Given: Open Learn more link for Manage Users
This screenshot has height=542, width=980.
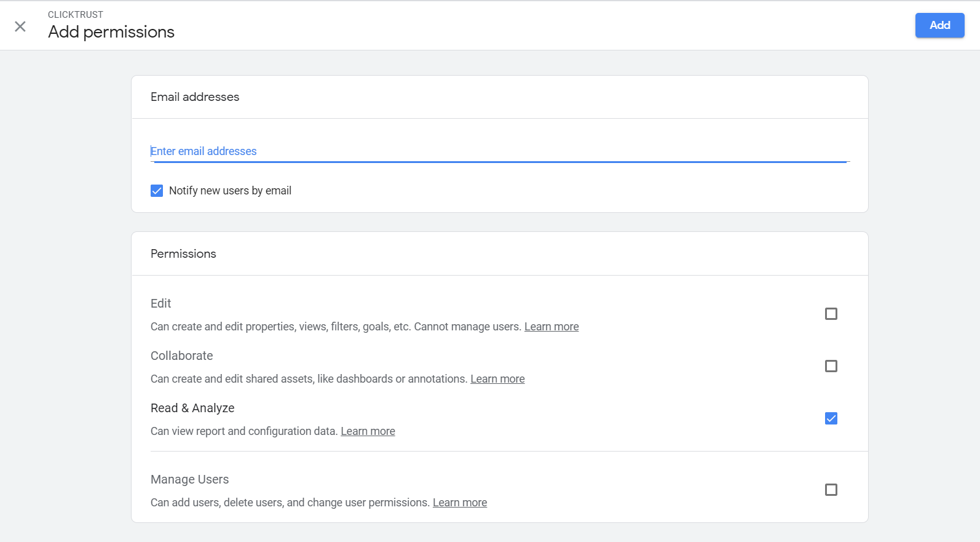Looking at the screenshot, I should pos(459,503).
